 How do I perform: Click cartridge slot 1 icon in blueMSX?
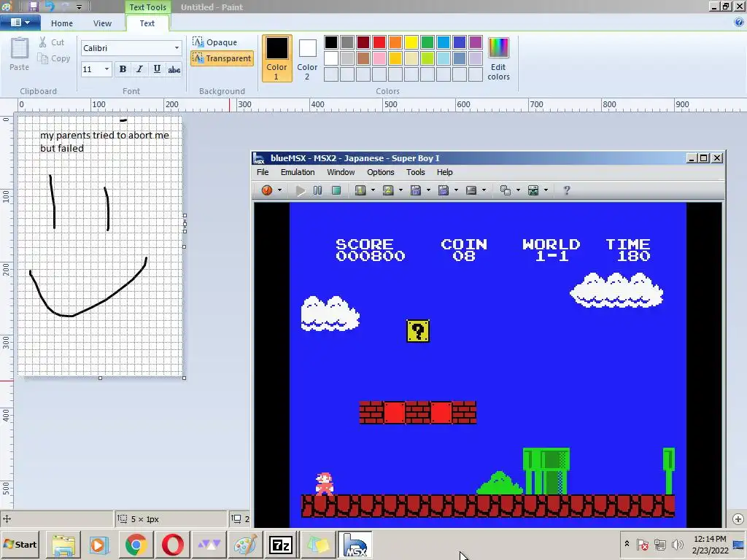coord(360,190)
